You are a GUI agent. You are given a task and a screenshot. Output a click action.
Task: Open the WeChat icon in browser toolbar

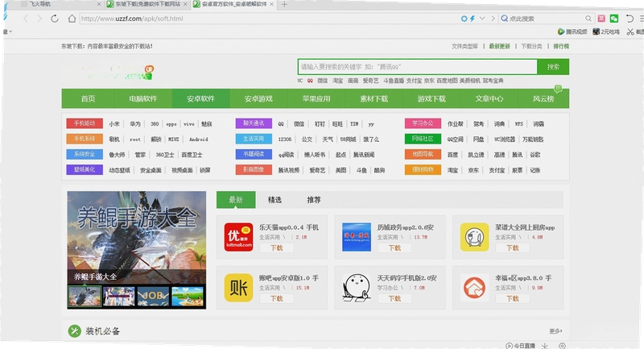614,19
